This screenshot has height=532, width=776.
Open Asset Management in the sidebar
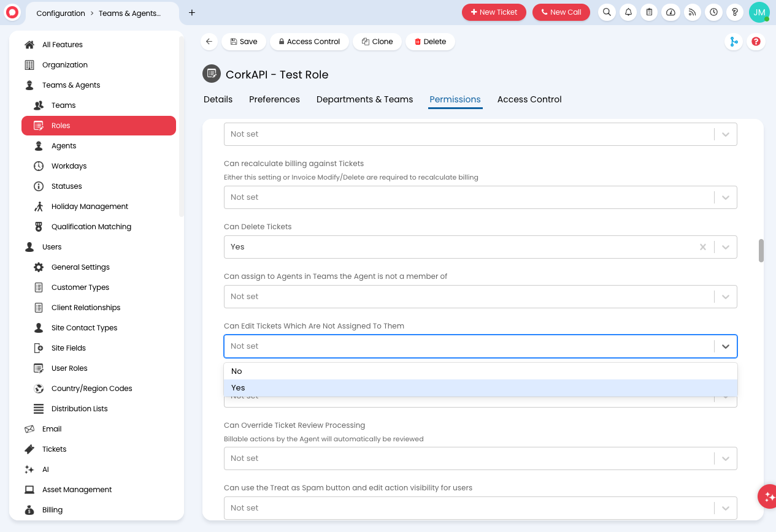[x=77, y=490]
